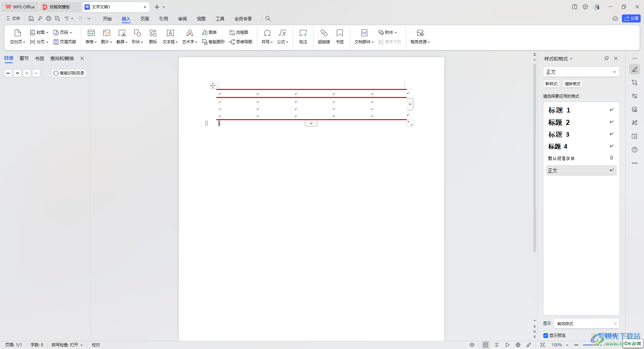Open the page number (页码) dropdown
The width and height of the screenshot is (644, 349).
click(x=63, y=33)
